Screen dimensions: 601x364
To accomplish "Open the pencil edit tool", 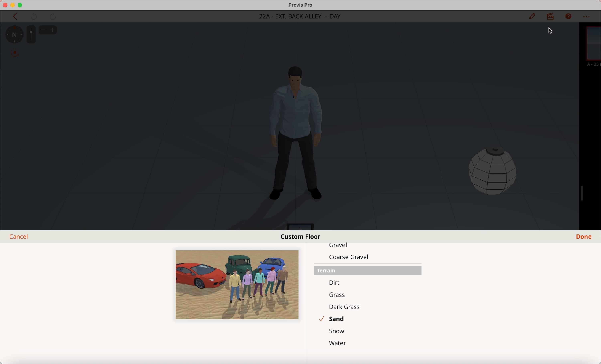I will pos(532,17).
